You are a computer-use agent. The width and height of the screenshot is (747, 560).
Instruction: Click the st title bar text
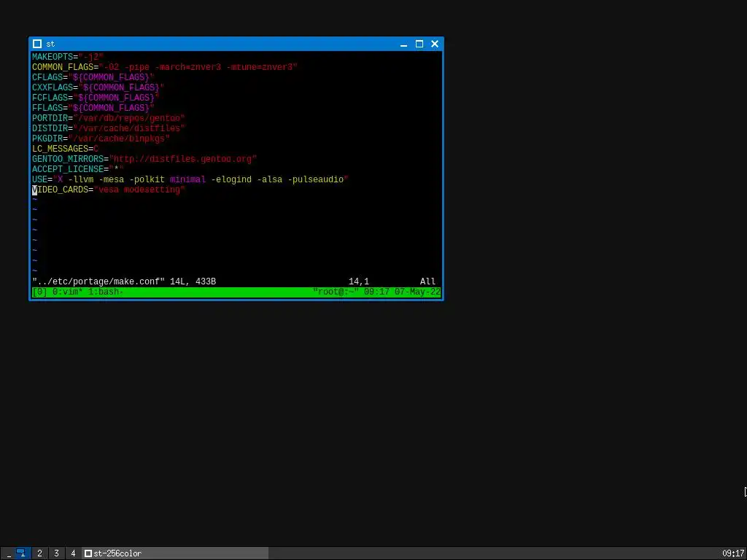pos(50,44)
